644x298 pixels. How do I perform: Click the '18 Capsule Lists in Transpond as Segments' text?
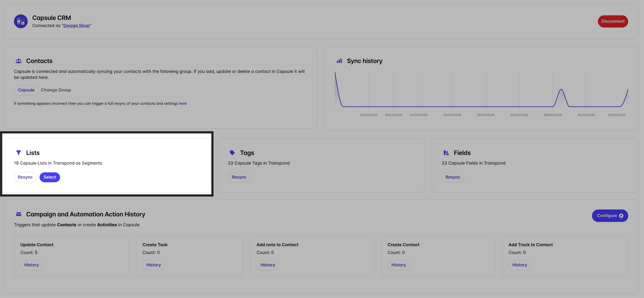coord(58,163)
